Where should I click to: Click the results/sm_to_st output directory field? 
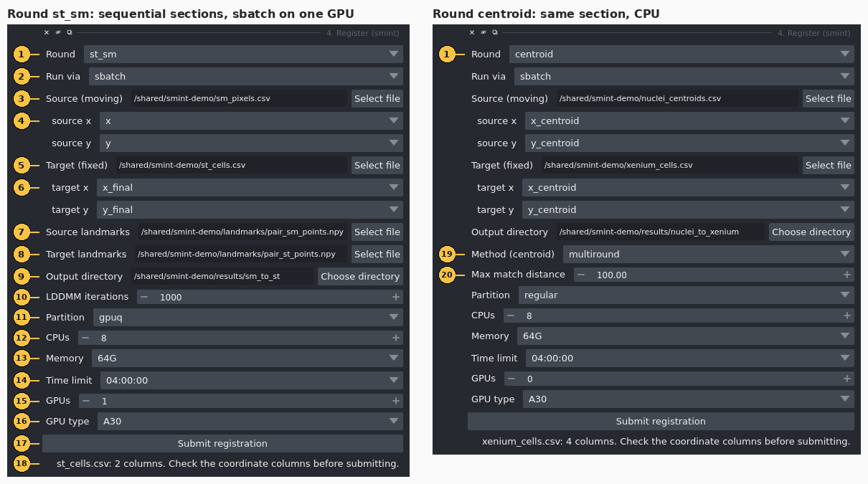point(222,276)
